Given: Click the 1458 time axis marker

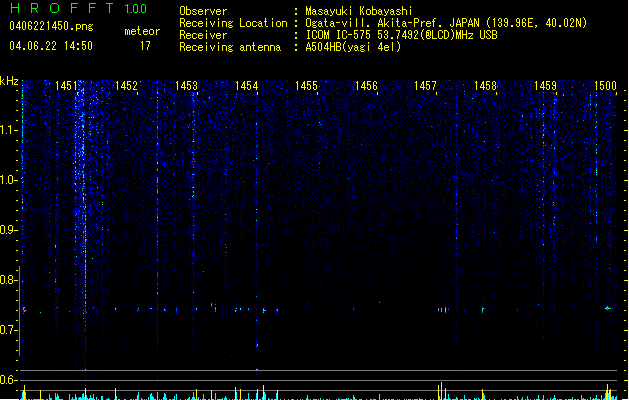Looking at the screenshot, I should click(x=485, y=86).
